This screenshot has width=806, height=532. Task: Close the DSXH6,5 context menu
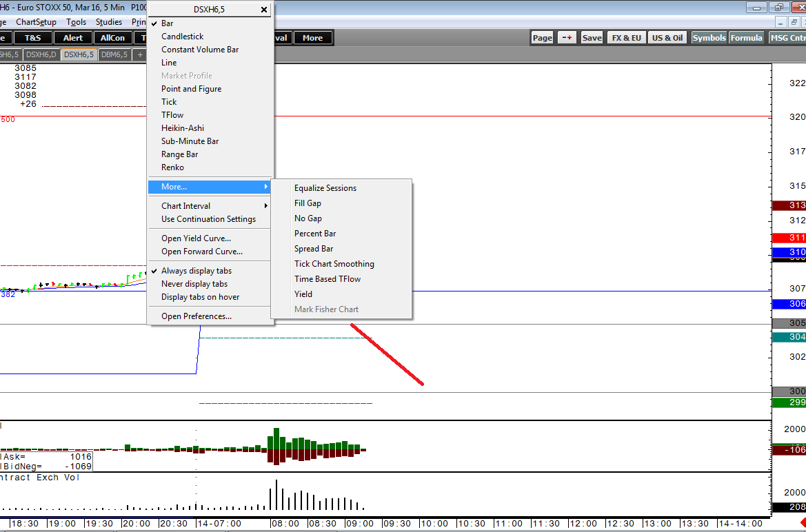point(263,10)
